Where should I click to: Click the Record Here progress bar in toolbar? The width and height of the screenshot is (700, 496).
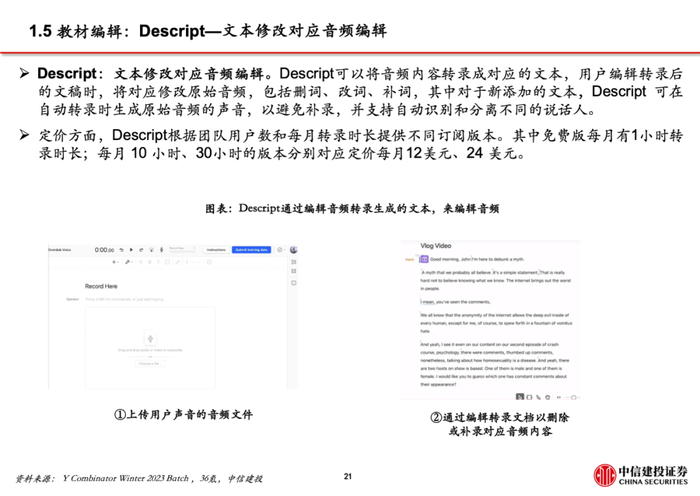(x=182, y=249)
